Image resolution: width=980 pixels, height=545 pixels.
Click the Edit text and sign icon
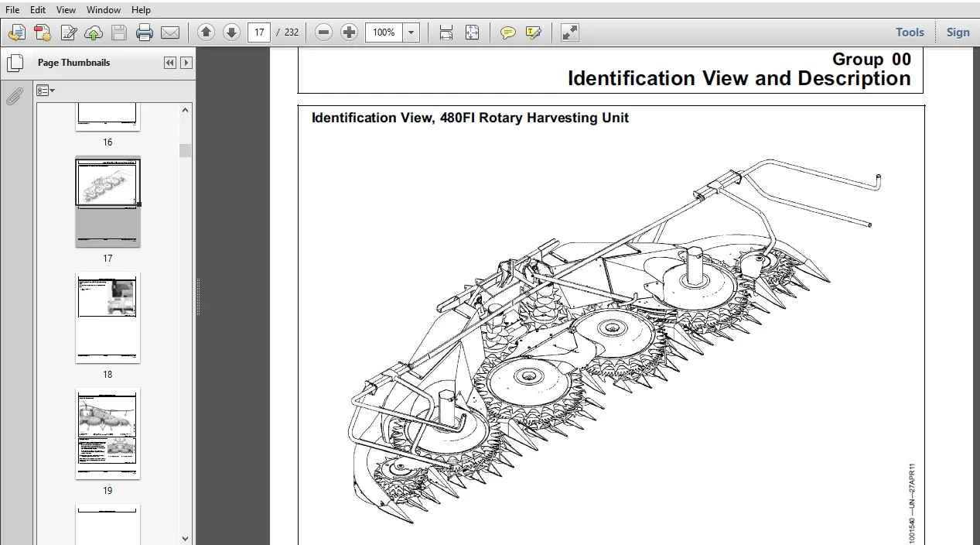pos(69,33)
